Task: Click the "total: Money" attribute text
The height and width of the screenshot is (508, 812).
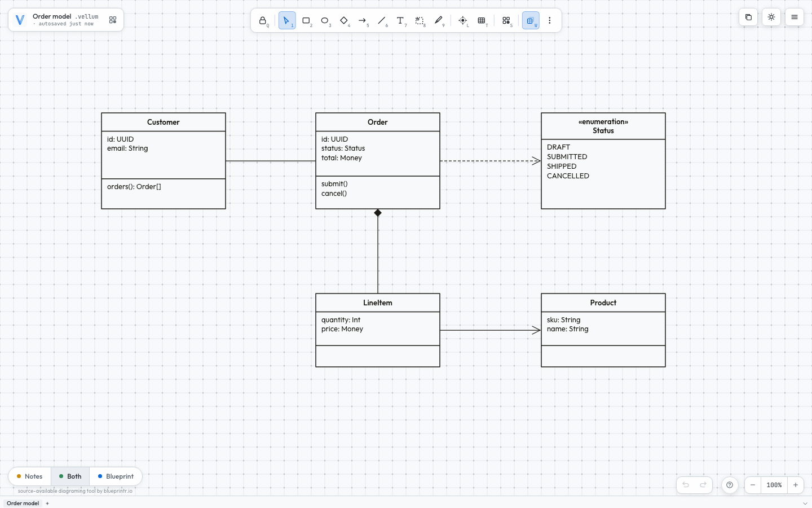Action: (x=342, y=158)
